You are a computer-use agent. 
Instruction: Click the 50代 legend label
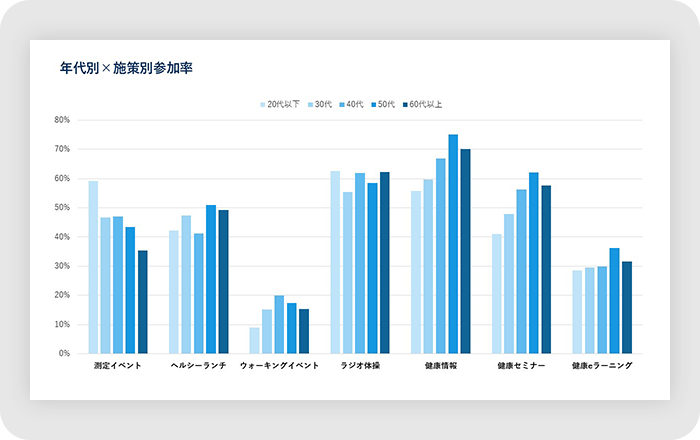pyautogui.click(x=387, y=104)
